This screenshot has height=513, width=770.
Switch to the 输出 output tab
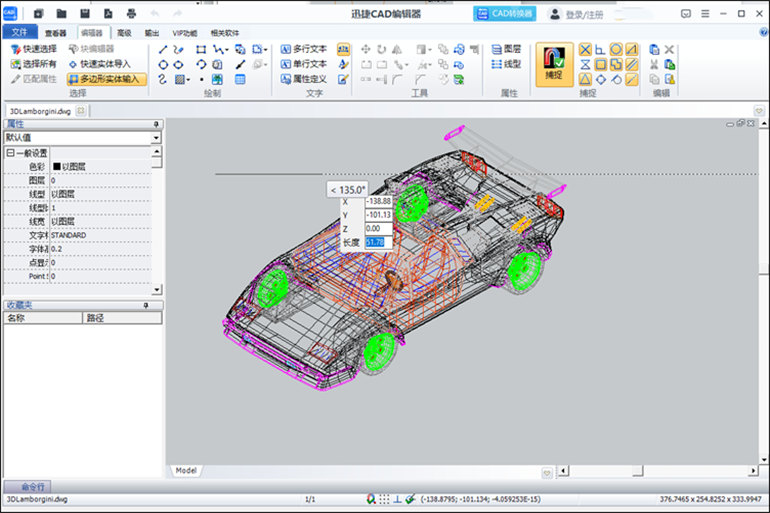[x=152, y=33]
